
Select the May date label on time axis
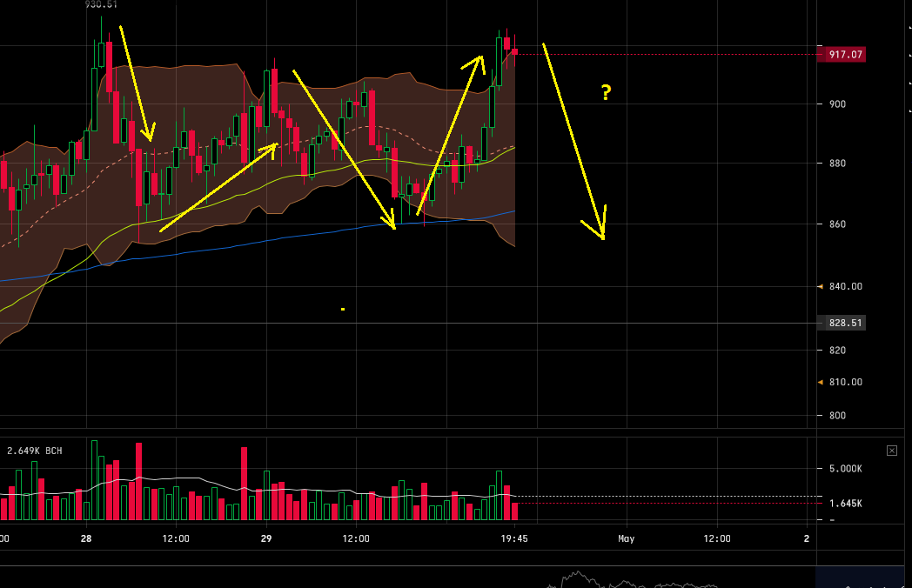627,538
